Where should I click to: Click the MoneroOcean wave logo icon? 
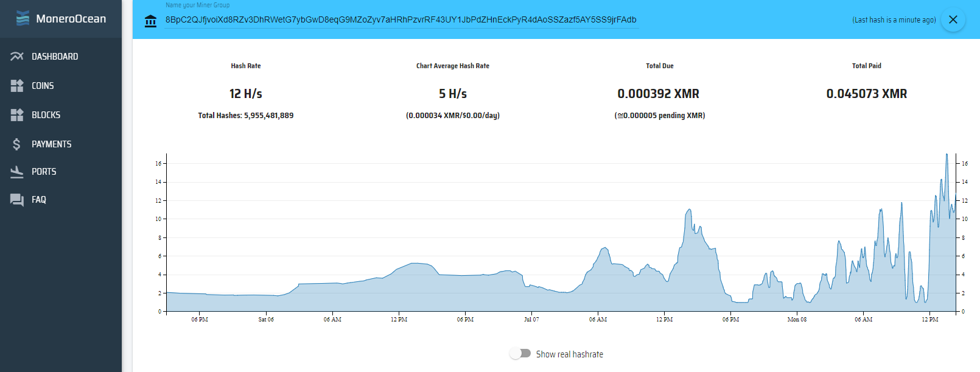click(x=23, y=18)
